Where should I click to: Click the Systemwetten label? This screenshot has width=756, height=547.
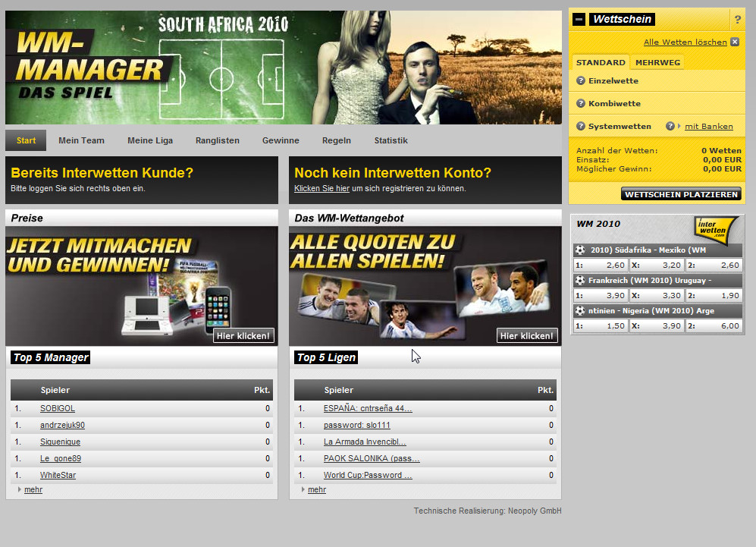[x=620, y=127]
